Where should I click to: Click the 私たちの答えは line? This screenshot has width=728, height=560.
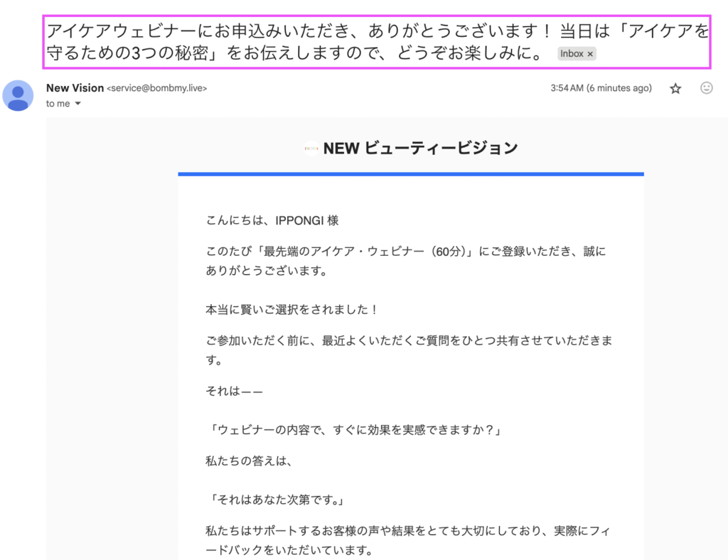click(x=249, y=462)
